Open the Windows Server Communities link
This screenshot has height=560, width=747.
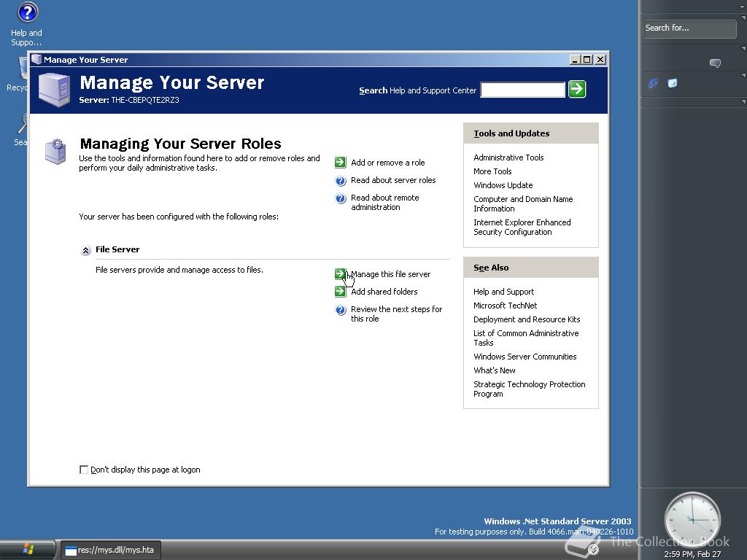[525, 356]
